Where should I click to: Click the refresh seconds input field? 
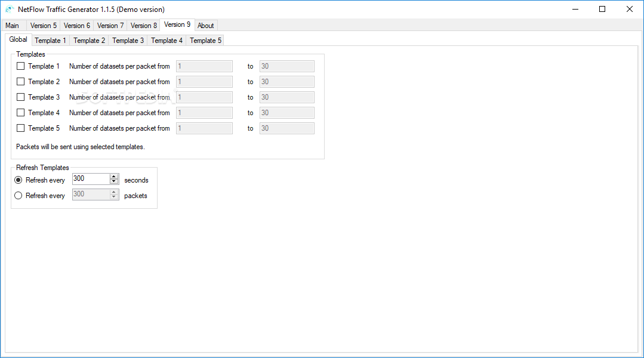pos(91,178)
